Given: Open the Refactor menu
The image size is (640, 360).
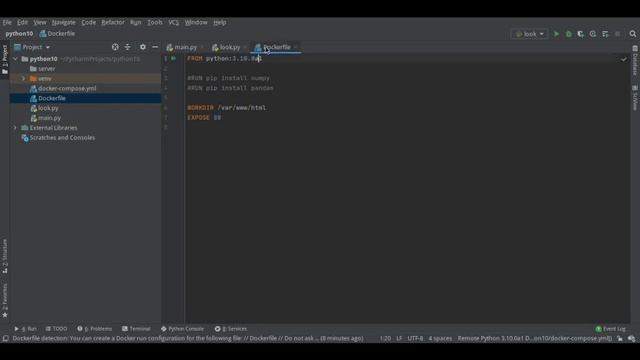Looking at the screenshot, I should tap(113, 22).
